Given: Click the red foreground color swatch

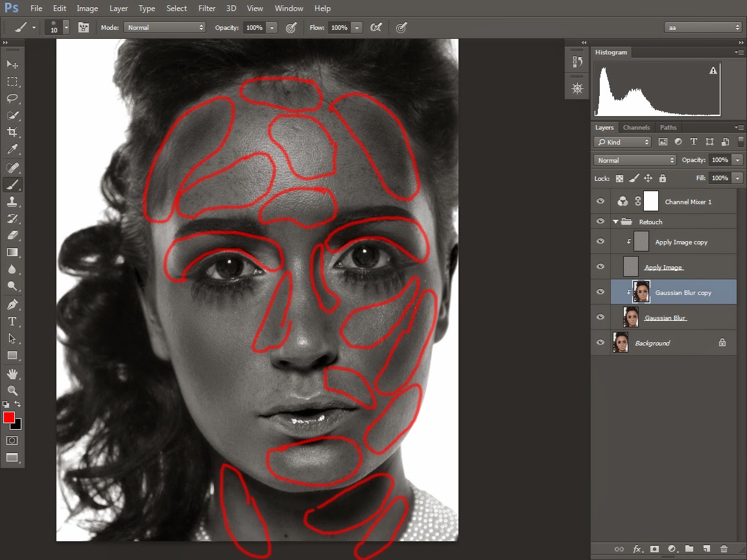Looking at the screenshot, I should click(x=9, y=417).
